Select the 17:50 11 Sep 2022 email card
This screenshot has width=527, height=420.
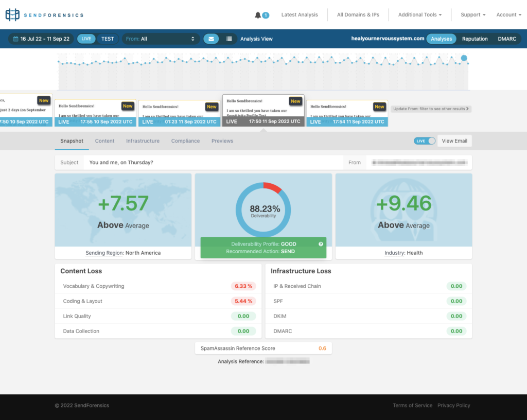pyautogui.click(x=263, y=110)
